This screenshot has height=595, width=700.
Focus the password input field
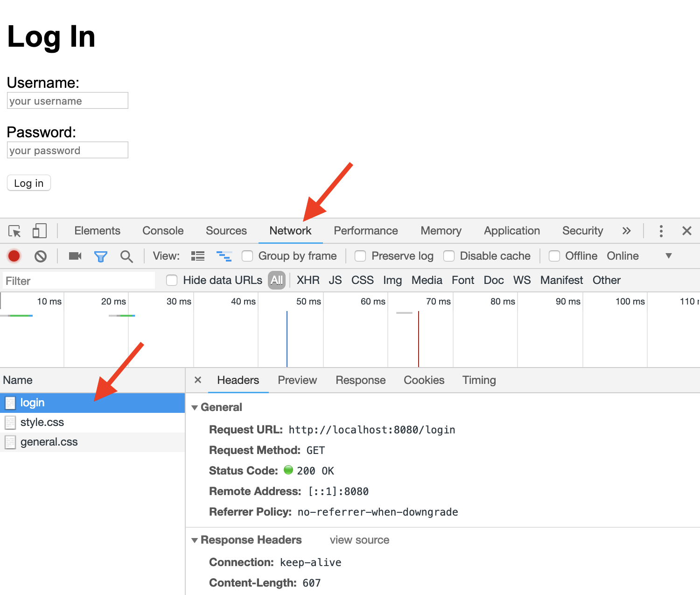pyautogui.click(x=68, y=150)
